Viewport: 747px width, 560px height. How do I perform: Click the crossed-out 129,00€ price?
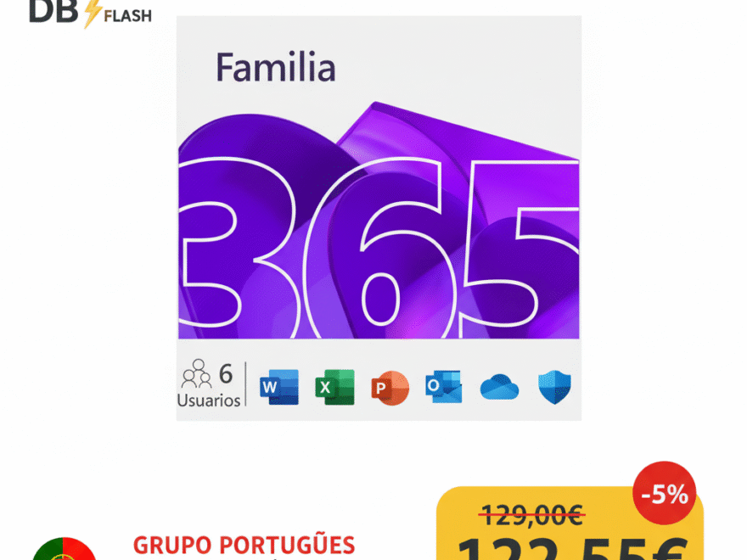532,515
